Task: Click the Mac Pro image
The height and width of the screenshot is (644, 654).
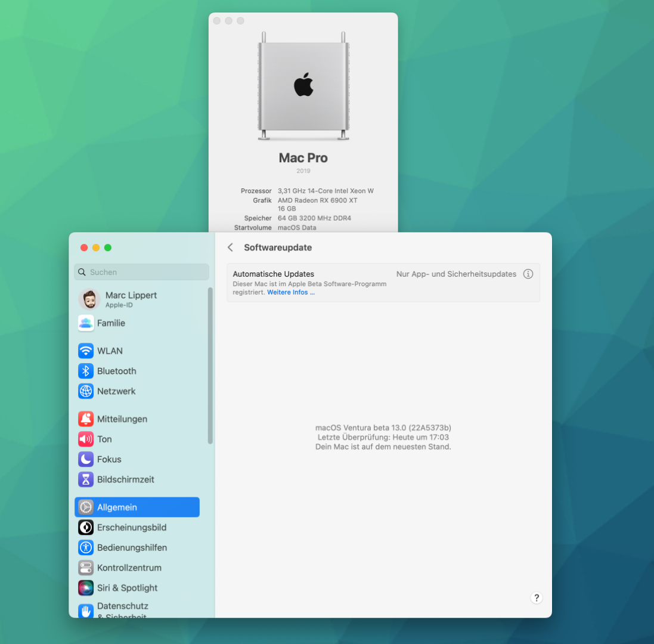Action: click(303, 85)
